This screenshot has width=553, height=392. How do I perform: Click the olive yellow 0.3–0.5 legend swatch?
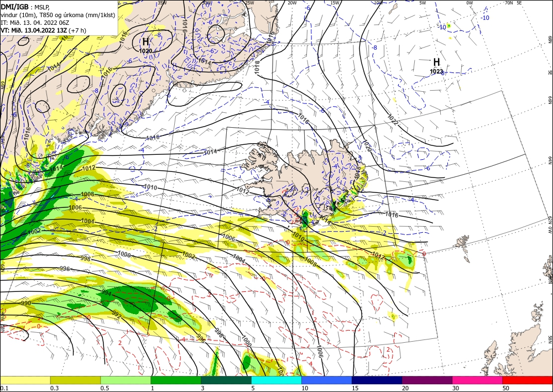click(x=75, y=380)
